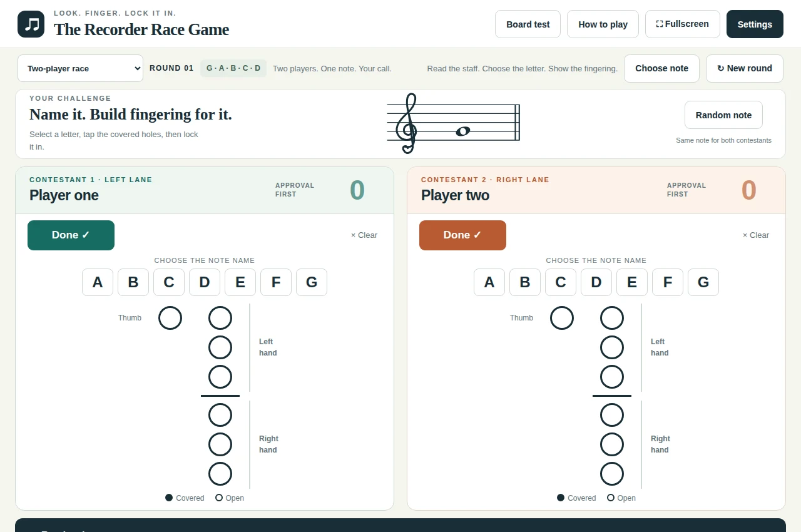Select note name B for Player two
Screen dimensions: 801x532
click(525, 282)
